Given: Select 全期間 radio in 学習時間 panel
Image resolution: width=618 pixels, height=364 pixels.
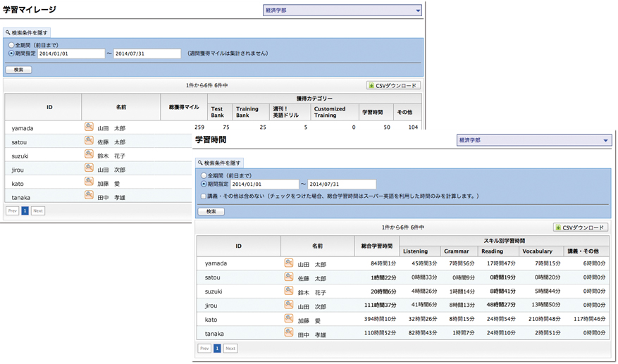Looking at the screenshot, I should (204, 175).
